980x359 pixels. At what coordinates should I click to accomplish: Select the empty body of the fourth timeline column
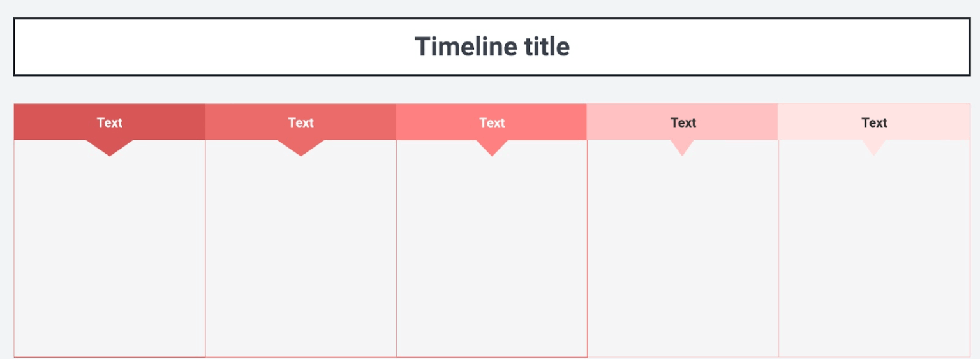coord(683,255)
